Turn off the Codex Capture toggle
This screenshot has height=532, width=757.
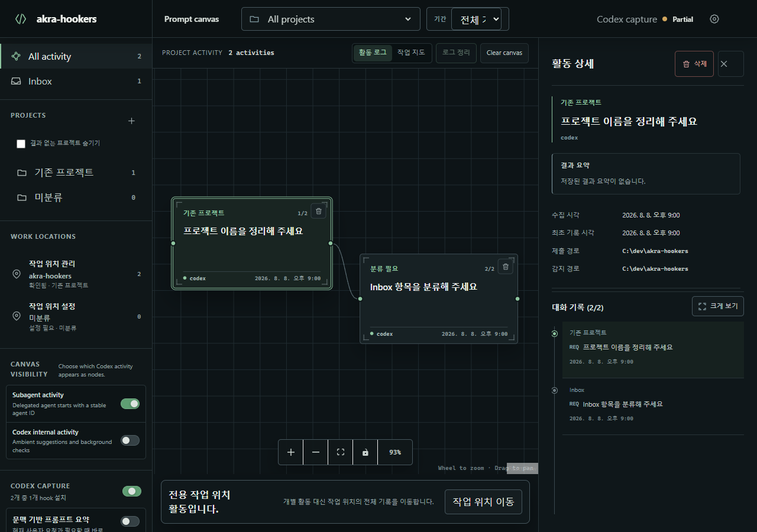tap(132, 491)
